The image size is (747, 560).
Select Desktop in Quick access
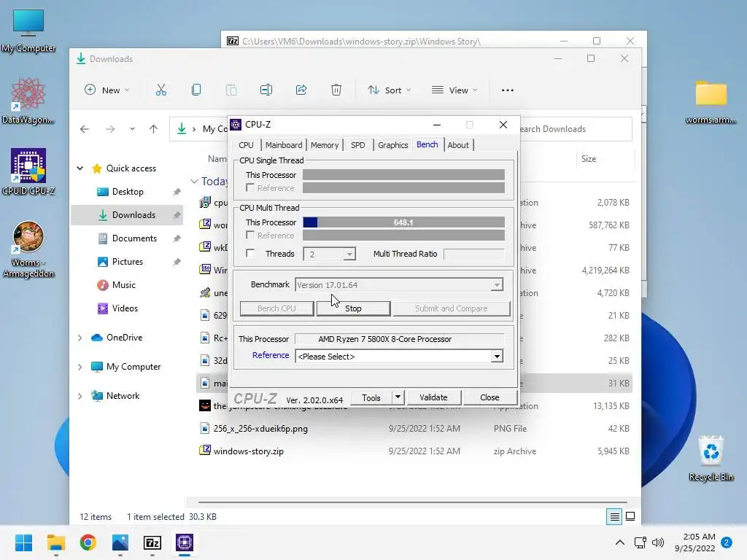coord(127,192)
